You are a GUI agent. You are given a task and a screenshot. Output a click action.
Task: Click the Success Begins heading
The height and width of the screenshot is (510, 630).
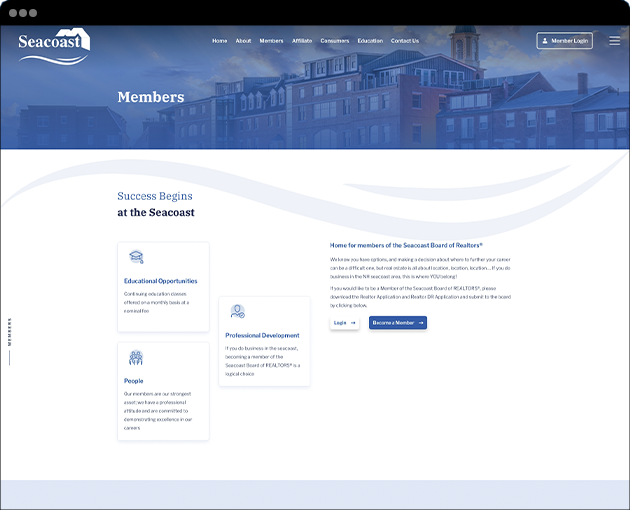(155, 196)
